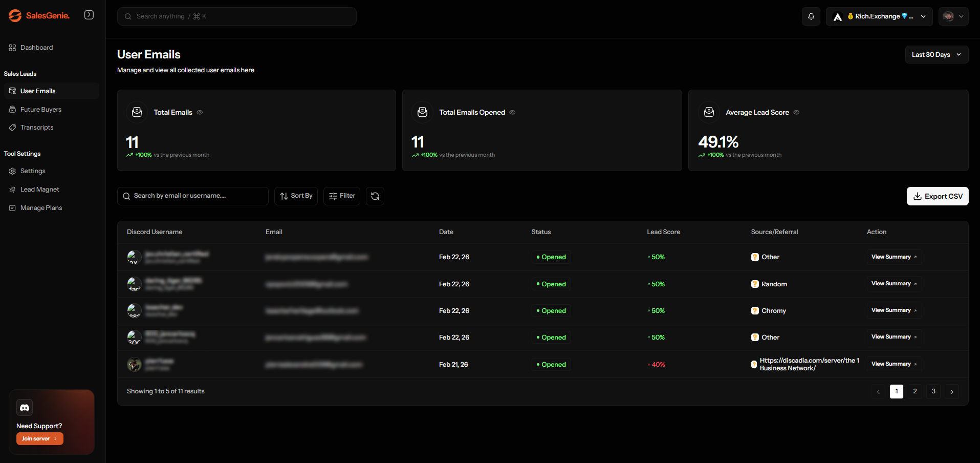Toggle visibility of the Total Emails stat
This screenshot has height=463, width=980.
pyautogui.click(x=200, y=112)
